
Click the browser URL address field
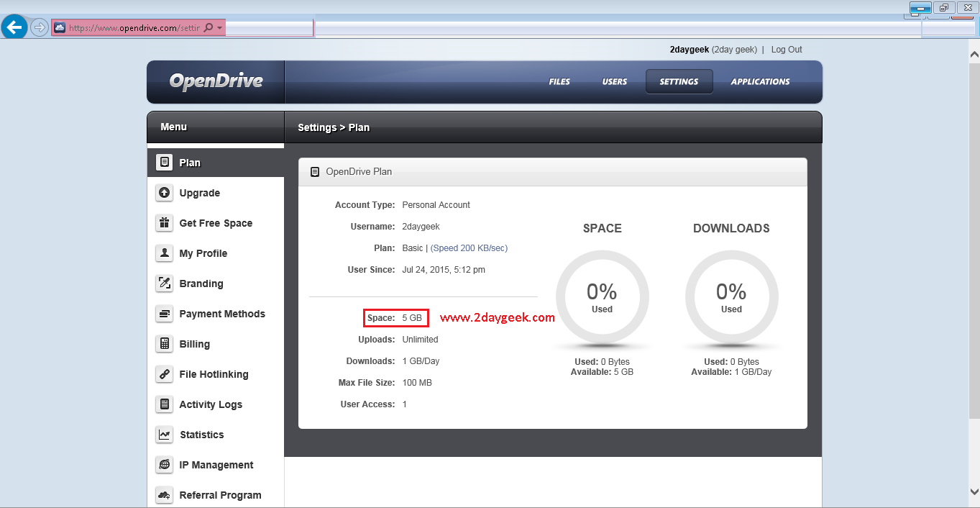coord(133,28)
